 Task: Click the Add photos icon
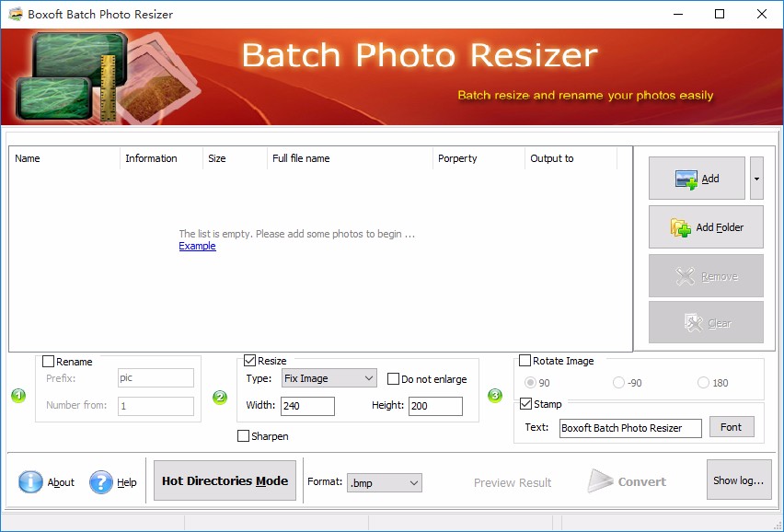[x=685, y=177]
